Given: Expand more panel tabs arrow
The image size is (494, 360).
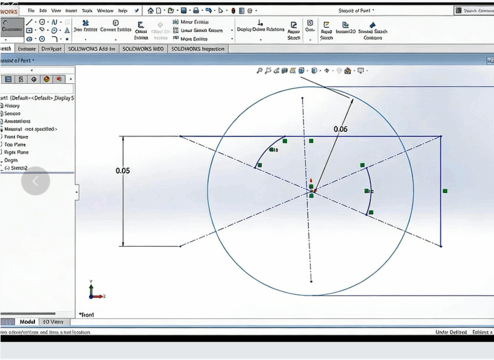Looking at the screenshot, I should 71,79.
